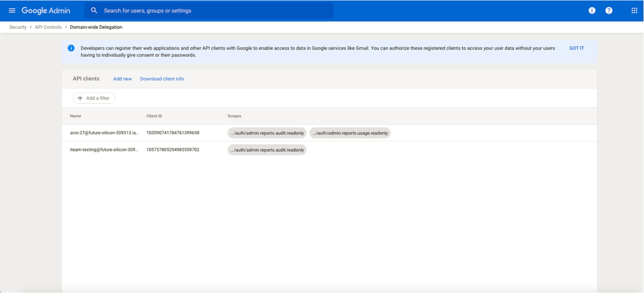Click Add new API client

coord(123,79)
